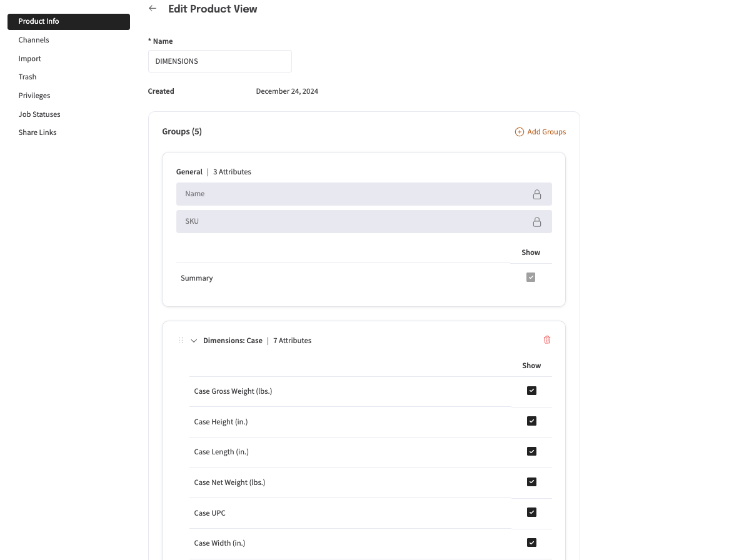Viewport: 729px width, 560px height.
Task: Click the Edit Product View page title
Action: [x=213, y=9]
